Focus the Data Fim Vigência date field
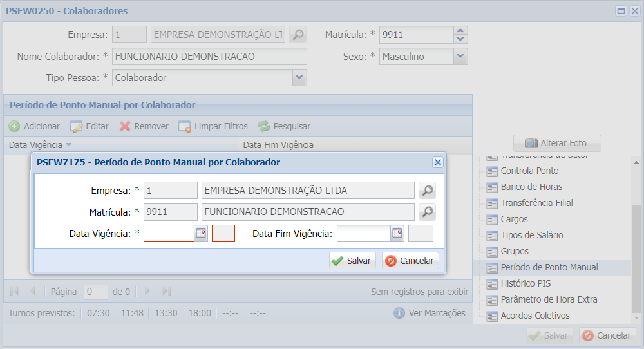The image size is (644, 349). (x=363, y=233)
